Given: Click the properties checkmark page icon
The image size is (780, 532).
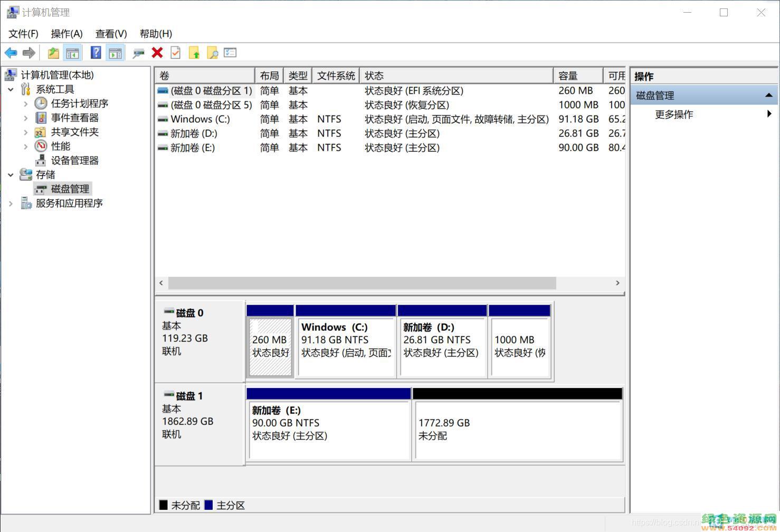Looking at the screenshot, I should tap(176, 53).
